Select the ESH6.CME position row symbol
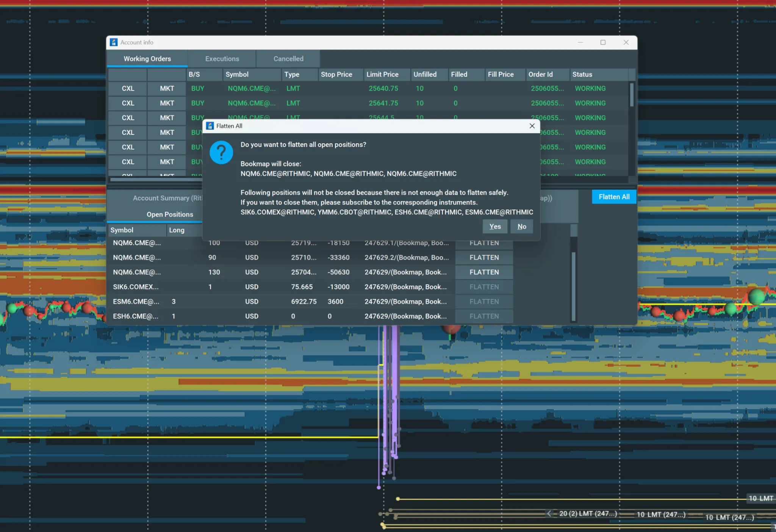The width and height of the screenshot is (776, 532). pyautogui.click(x=136, y=316)
